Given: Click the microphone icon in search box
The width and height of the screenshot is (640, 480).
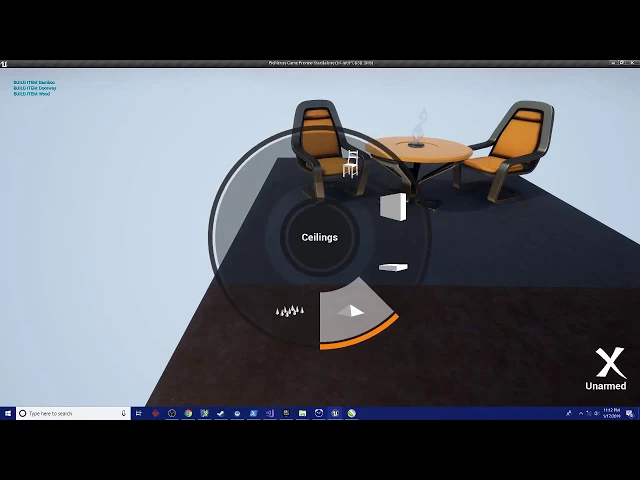Looking at the screenshot, I should pos(124,413).
